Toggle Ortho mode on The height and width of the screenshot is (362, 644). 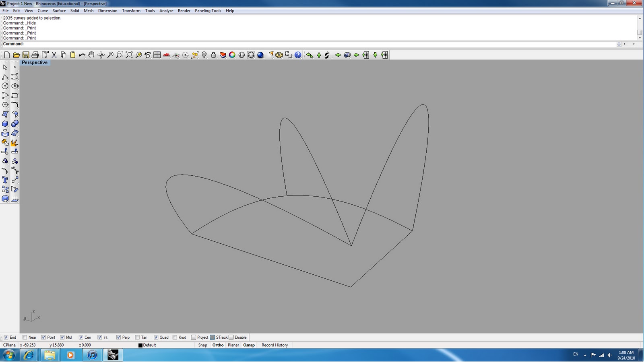[217, 345]
